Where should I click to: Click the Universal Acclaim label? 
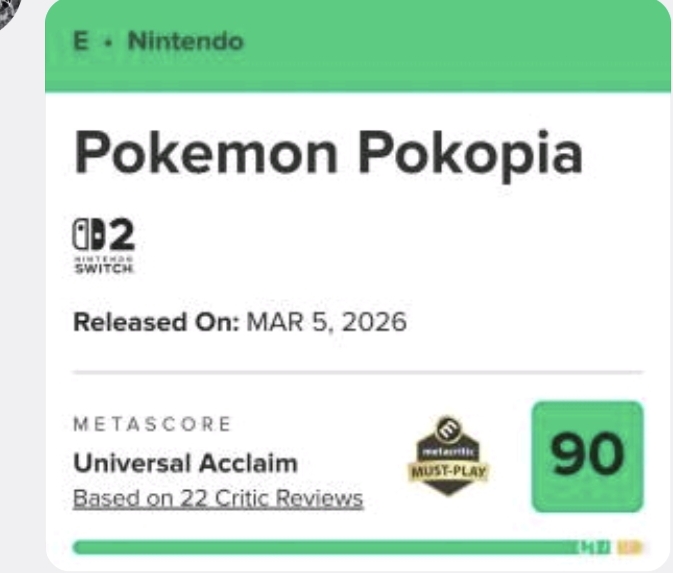[185, 465]
